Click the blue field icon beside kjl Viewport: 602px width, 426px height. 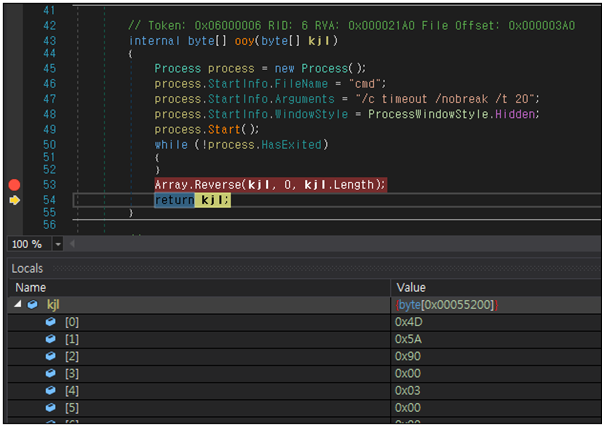click(x=33, y=305)
